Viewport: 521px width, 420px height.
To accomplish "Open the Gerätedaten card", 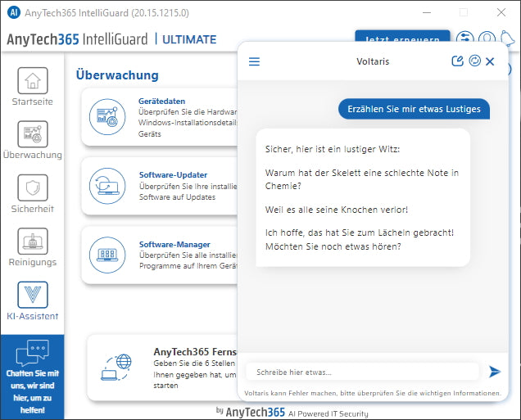I will pos(160,117).
